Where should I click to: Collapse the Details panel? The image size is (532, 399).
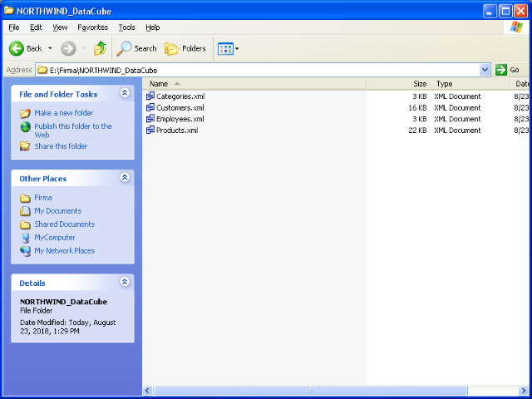[125, 282]
